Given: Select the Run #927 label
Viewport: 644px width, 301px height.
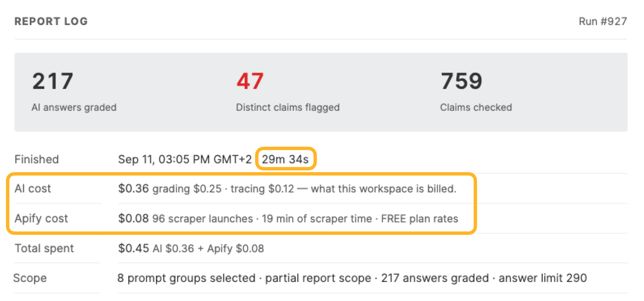Looking at the screenshot, I should 602,21.
